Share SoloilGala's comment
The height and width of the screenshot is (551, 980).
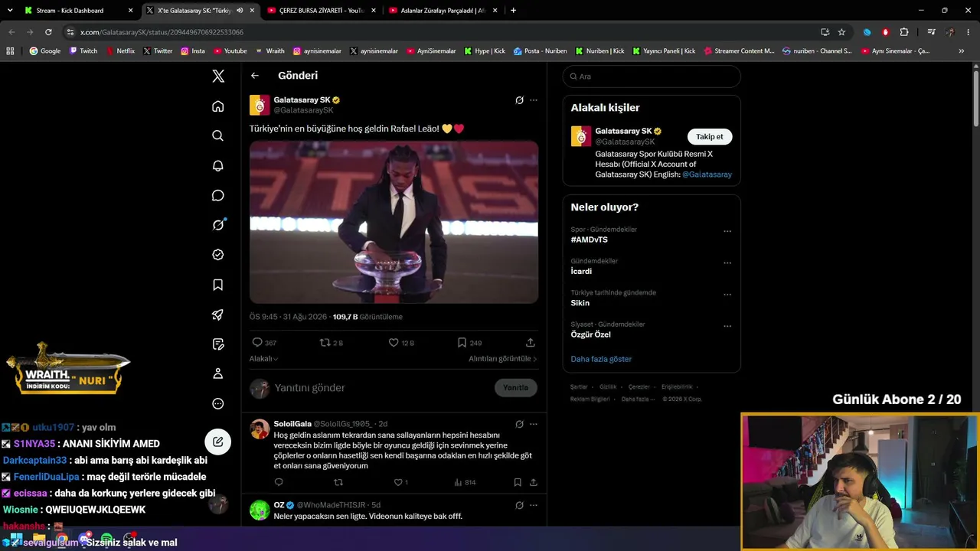534,482
